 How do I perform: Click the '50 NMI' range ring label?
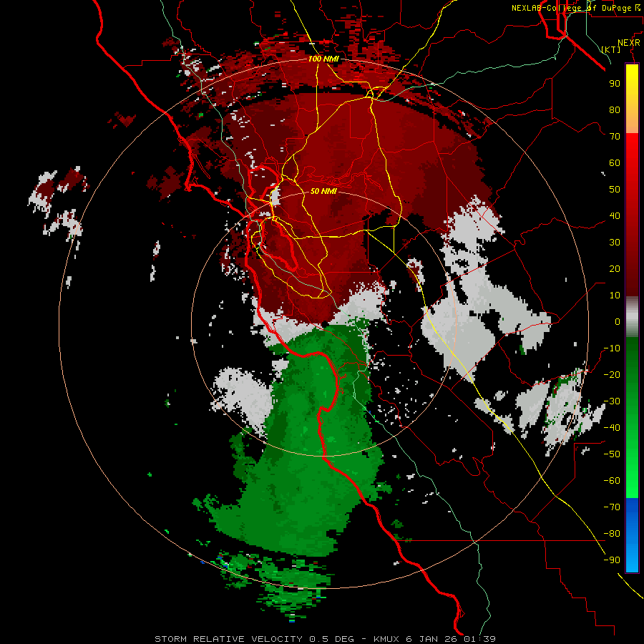coord(323,191)
